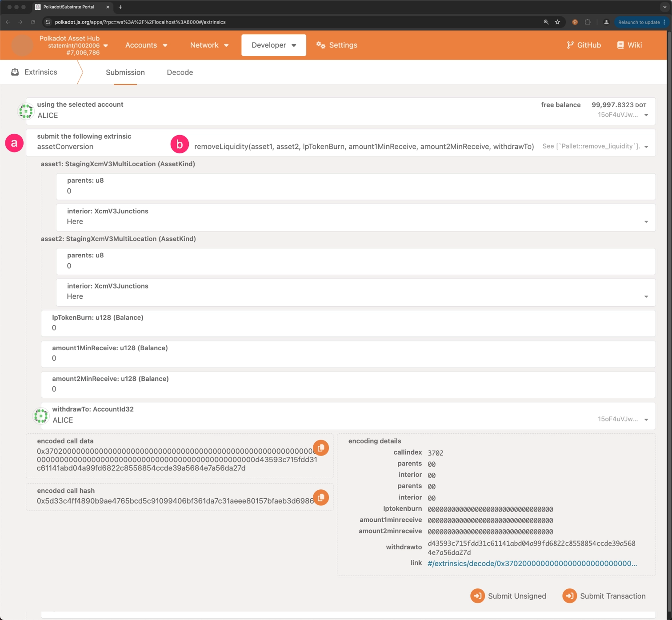Expand the Network dropdown menu
672x620 pixels.
pyautogui.click(x=209, y=45)
